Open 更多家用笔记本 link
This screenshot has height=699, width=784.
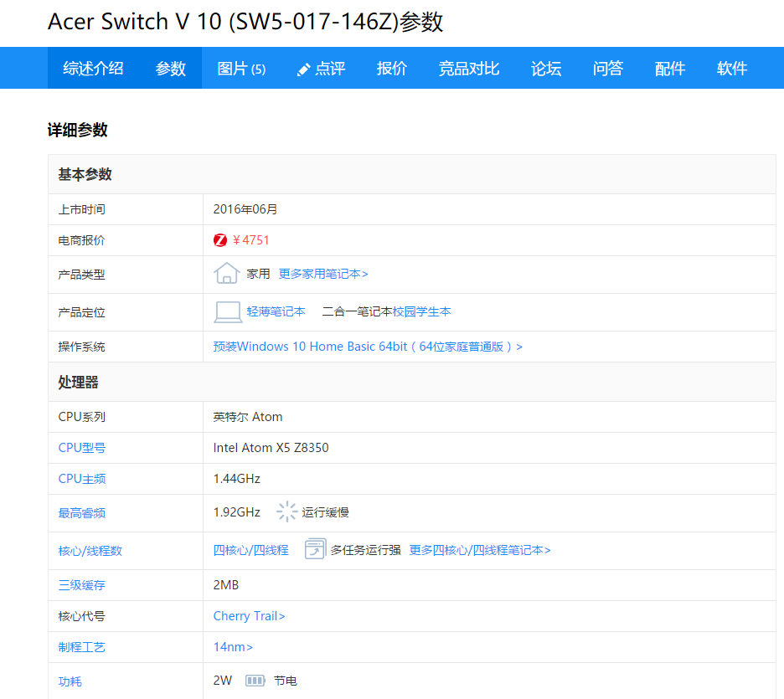[323, 274]
